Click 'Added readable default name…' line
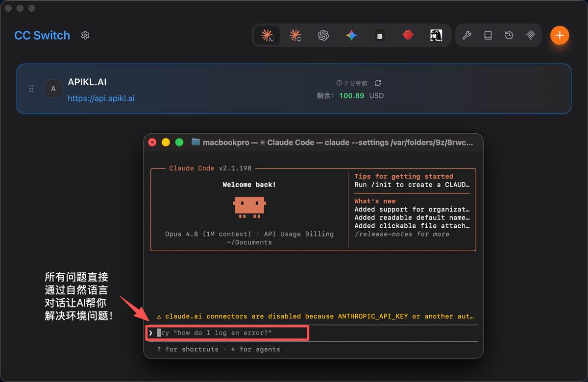Screen dimensions: 588x382 point(412,217)
